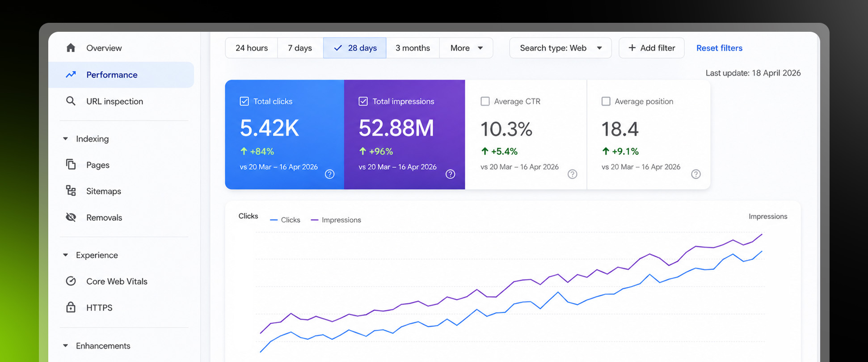This screenshot has height=362, width=868.
Task: Click the plus icon on Add filter
Action: tap(632, 48)
